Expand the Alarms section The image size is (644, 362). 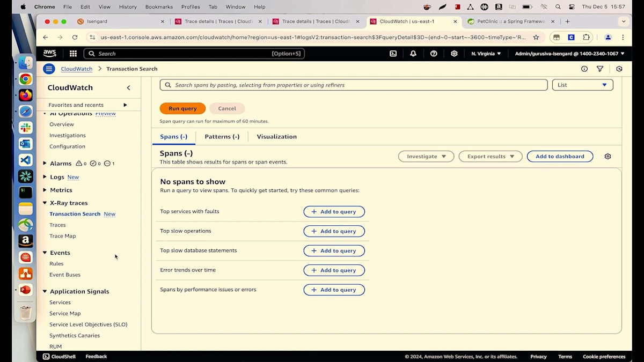45,163
